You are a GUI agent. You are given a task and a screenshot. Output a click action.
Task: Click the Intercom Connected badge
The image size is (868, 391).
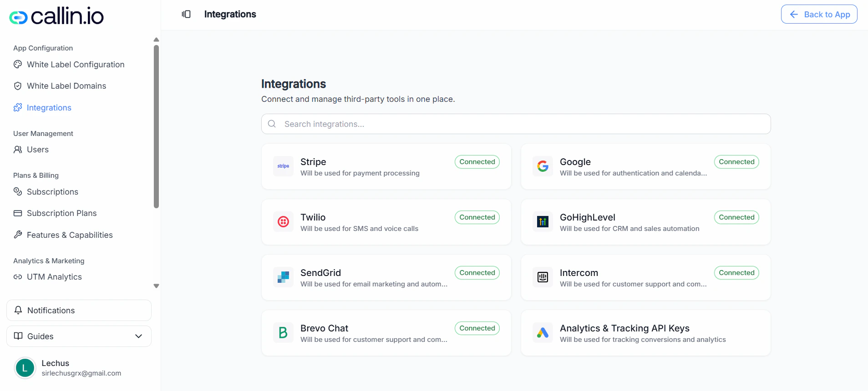coord(736,273)
